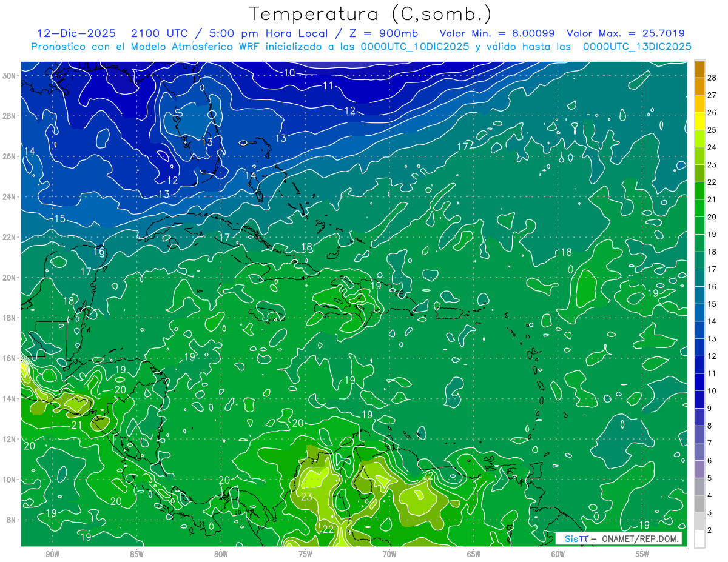Click the '85W' longitude axis label
This screenshot has width=728, height=562.
coord(136,554)
